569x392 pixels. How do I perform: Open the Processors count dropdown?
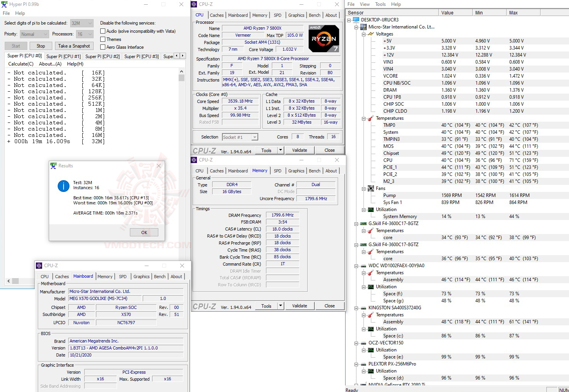click(85, 34)
